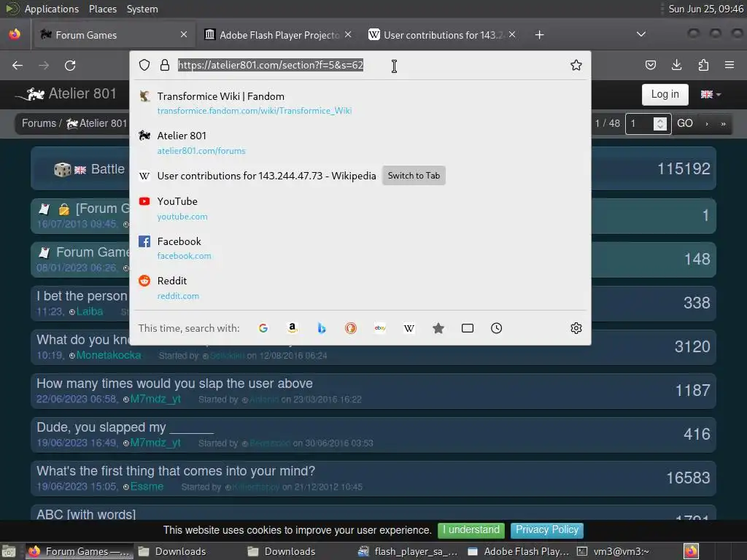Click the Log in button
The image size is (747, 560).
click(x=665, y=94)
